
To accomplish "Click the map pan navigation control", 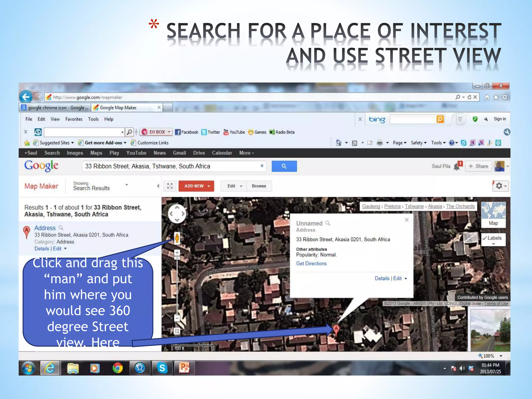I will tap(177, 214).
